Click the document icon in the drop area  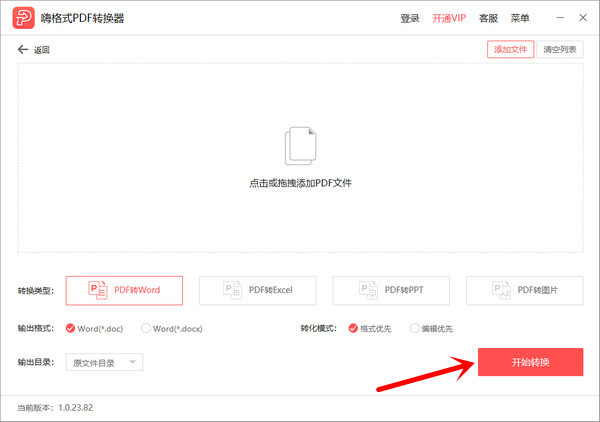300,146
